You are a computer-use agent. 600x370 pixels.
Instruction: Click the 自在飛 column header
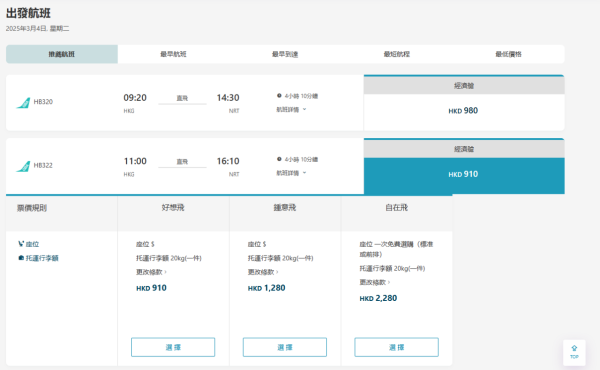point(396,208)
